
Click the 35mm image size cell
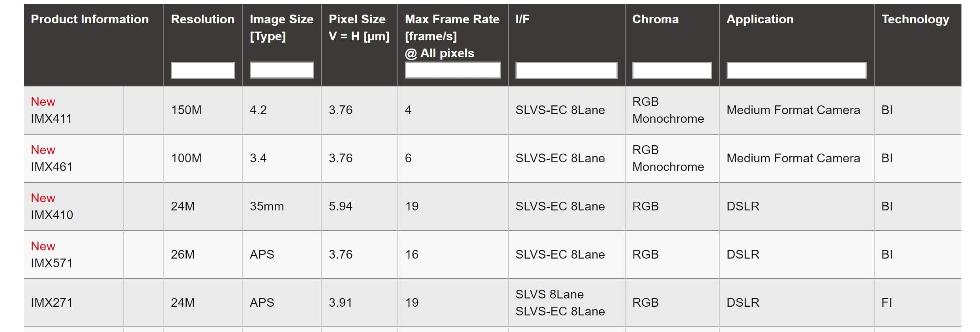pos(267,206)
